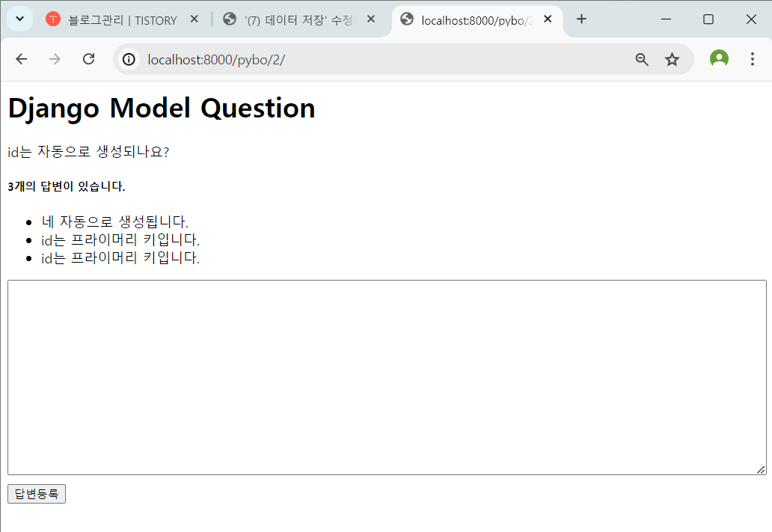Switch to the 블로그관리 | TISTORY tab
This screenshot has width=772, height=532.
(x=122, y=20)
